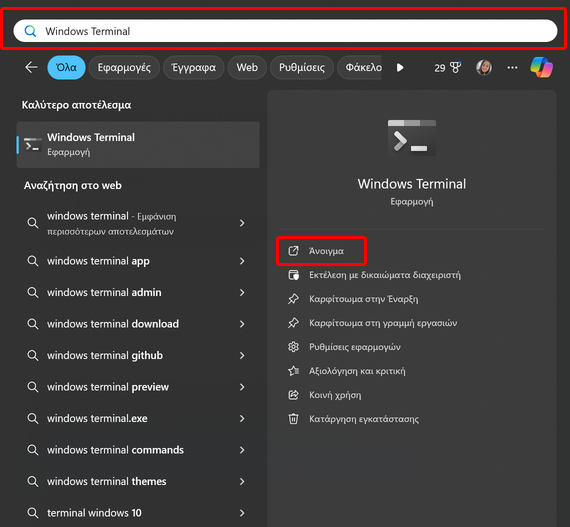The image size is (570, 527).
Task: Click search icon beside "windows terminal download"
Action: [33, 324]
